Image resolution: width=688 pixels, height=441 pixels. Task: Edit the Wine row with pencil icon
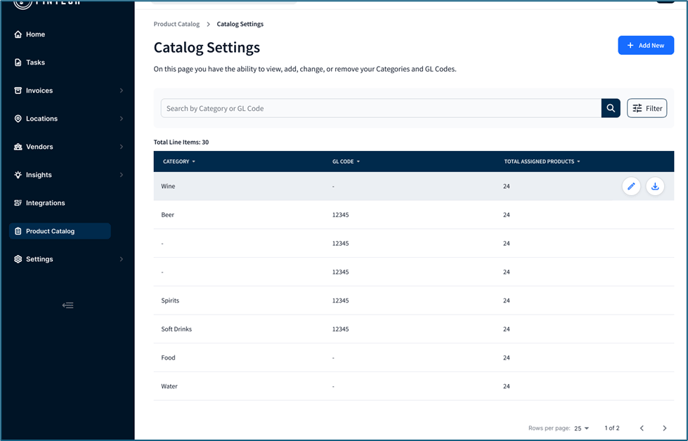click(x=631, y=186)
